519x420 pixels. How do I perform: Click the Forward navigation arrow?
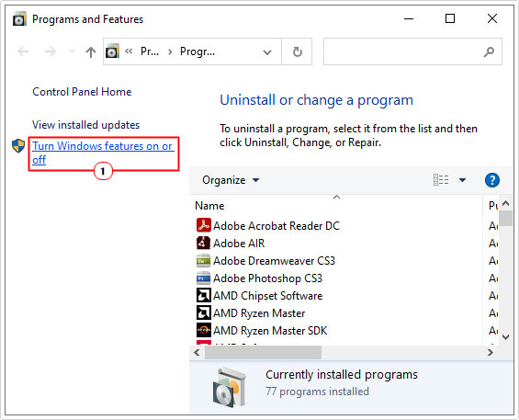pyautogui.click(x=50, y=51)
